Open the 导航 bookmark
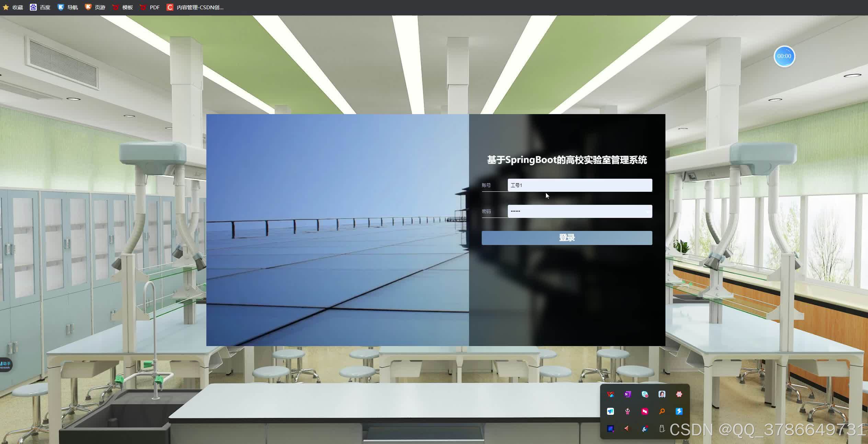Image resolution: width=868 pixels, height=444 pixels. 68,7
